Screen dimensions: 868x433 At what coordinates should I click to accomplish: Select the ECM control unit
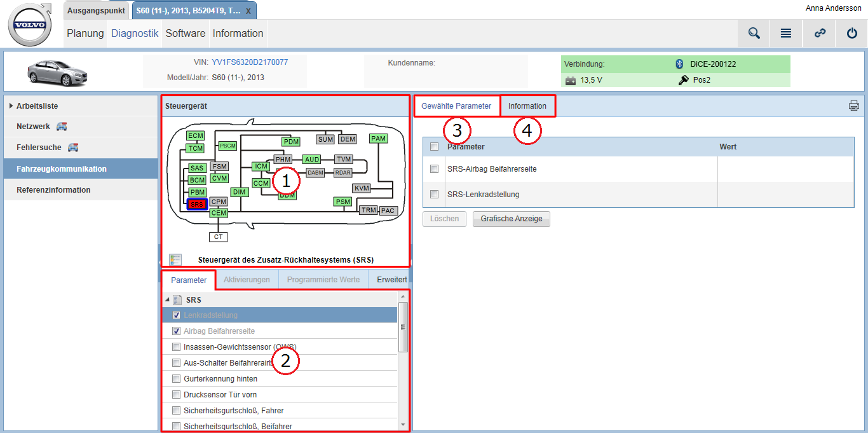tap(196, 135)
